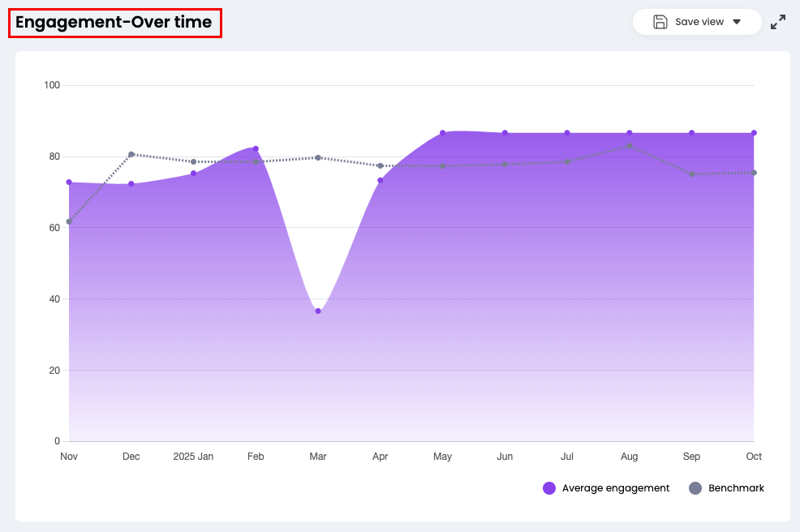Viewport: 800px width, 532px height.
Task: Select the February average engagement data point
Action: coord(256,149)
